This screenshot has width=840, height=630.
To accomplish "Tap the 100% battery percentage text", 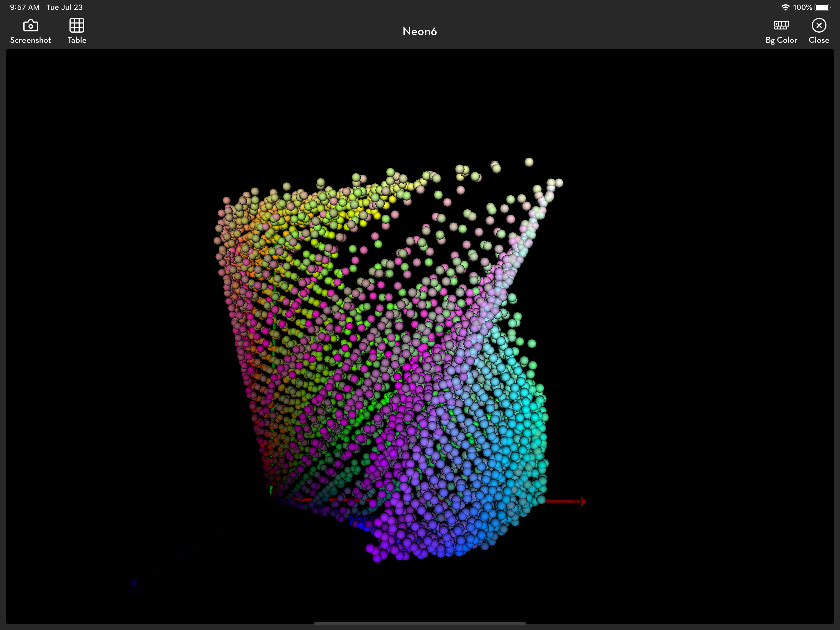I will [802, 7].
